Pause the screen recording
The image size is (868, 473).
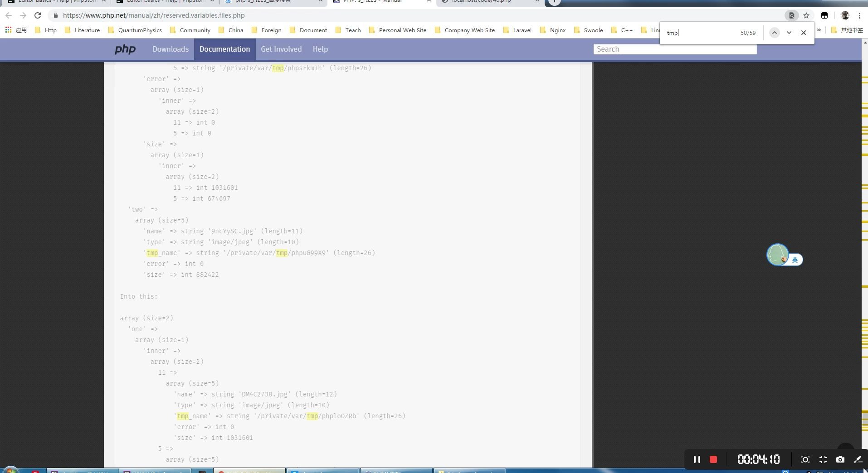coord(697,459)
